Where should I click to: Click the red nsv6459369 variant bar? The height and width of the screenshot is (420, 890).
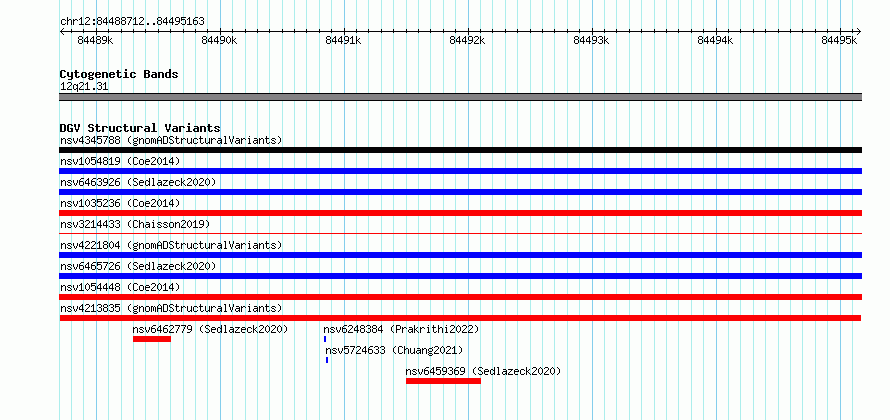click(443, 381)
